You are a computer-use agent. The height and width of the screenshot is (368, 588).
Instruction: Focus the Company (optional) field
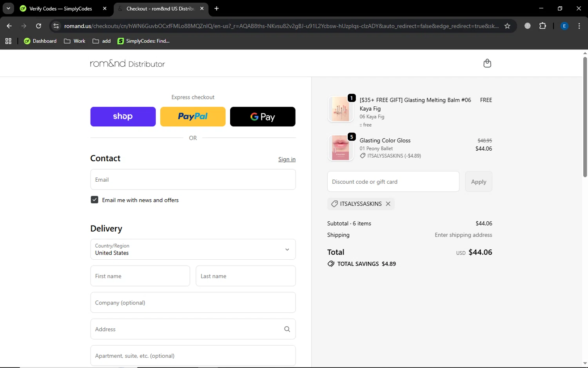click(x=193, y=302)
